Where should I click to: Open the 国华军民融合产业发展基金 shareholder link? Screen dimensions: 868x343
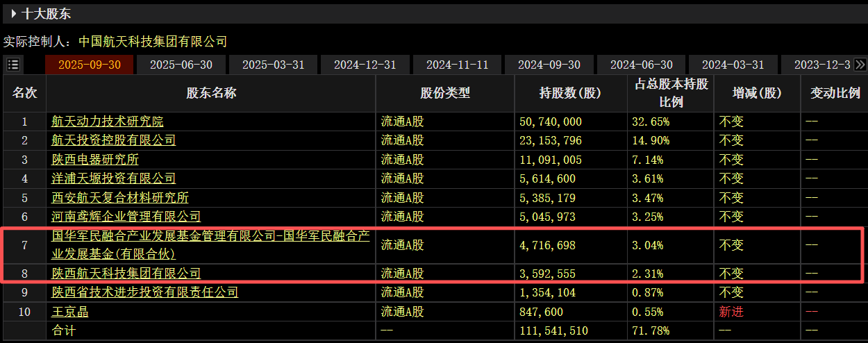pyautogui.click(x=210, y=245)
